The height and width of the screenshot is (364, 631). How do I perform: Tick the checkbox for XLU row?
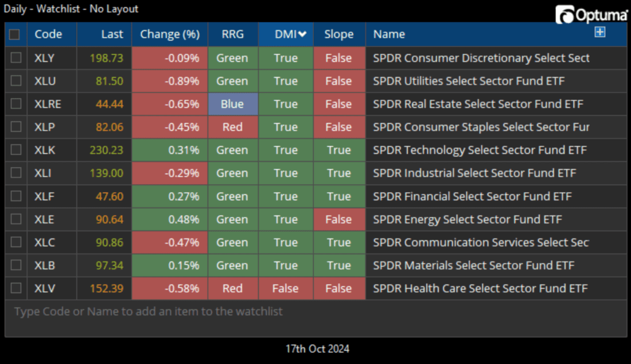[16, 81]
